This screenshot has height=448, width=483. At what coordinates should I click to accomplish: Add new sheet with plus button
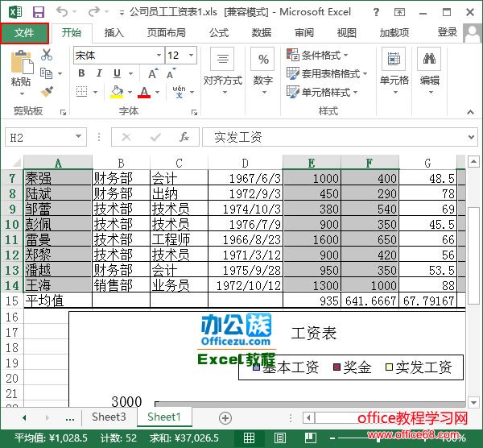tap(225, 418)
